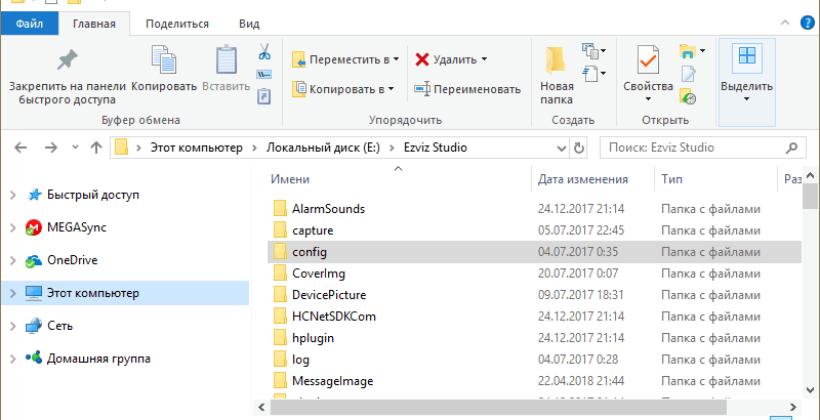
Task: Open the Easy access dropdown in Создать group
Action: pyautogui.click(x=594, y=73)
